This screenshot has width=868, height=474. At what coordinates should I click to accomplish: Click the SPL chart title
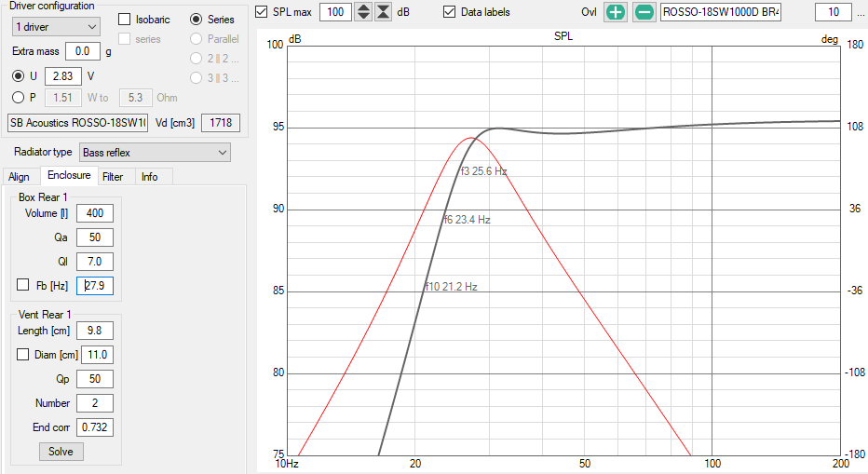pyautogui.click(x=563, y=36)
